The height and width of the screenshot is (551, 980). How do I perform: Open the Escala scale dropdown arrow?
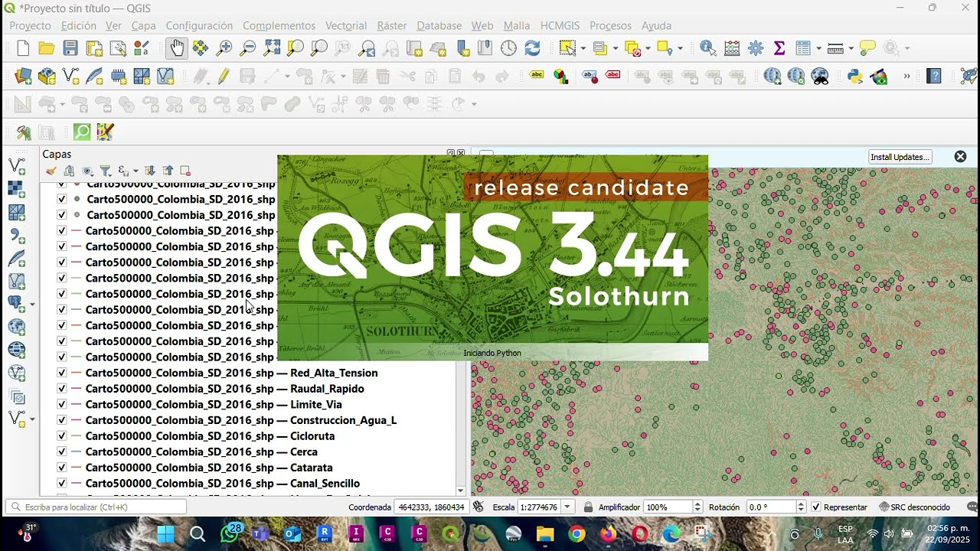pos(567,507)
